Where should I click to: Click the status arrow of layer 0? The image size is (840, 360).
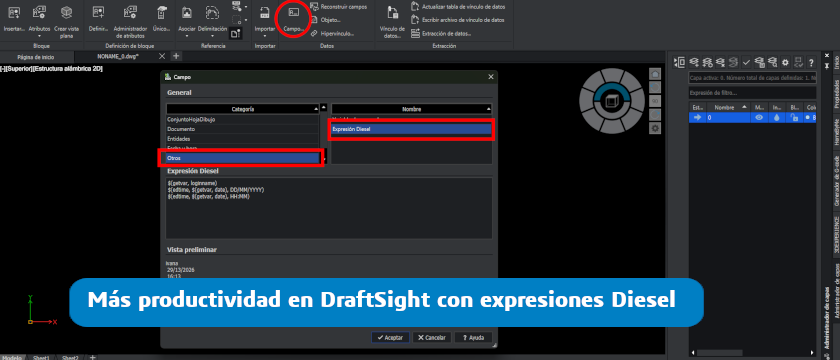pyautogui.click(x=698, y=118)
